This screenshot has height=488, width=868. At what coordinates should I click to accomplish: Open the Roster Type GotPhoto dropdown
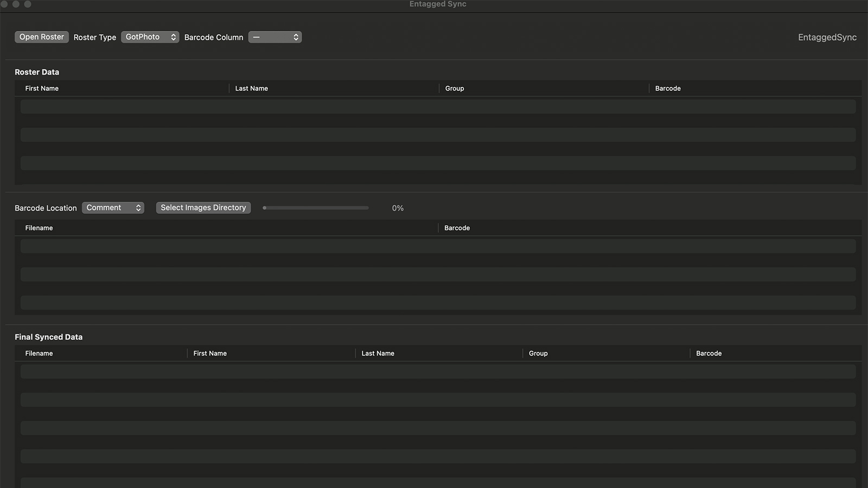[150, 37]
